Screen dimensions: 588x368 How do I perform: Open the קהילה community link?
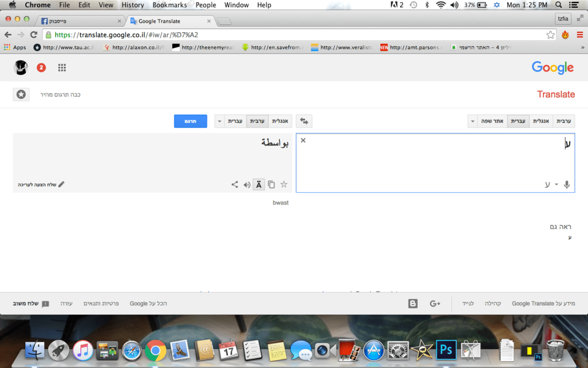pyautogui.click(x=493, y=303)
